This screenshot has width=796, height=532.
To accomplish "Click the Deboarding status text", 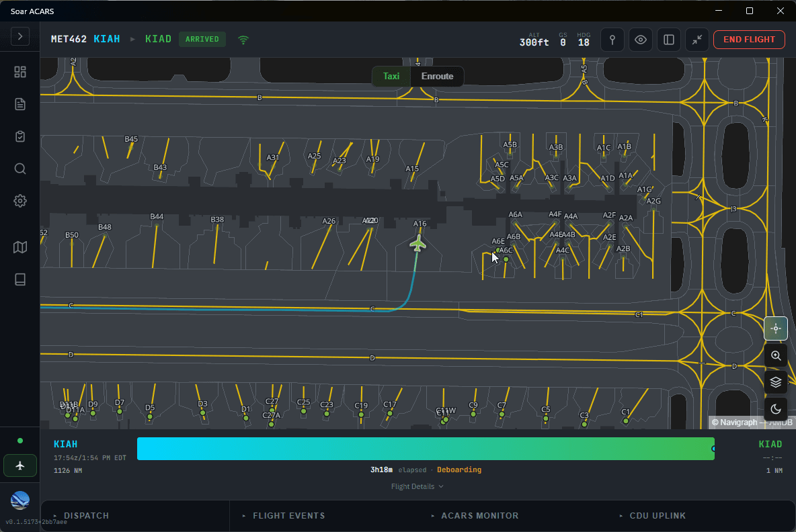I will click(459, 470).
